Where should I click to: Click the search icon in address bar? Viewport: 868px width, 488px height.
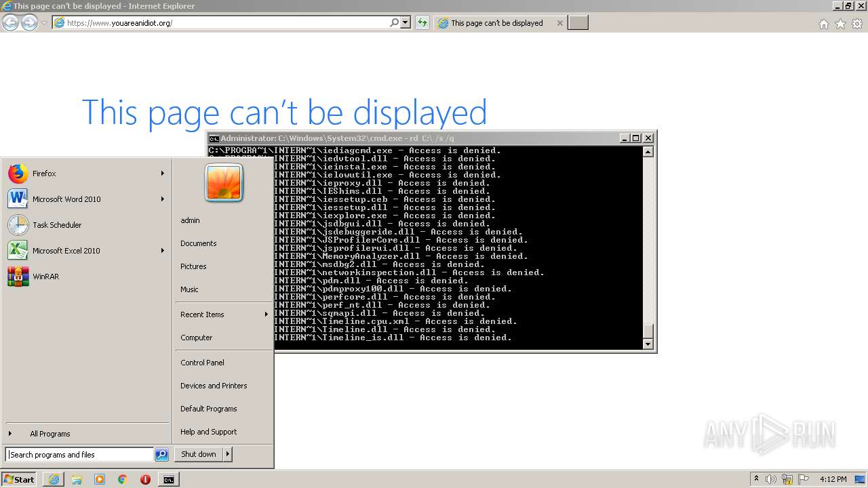[x=394, y=22]
